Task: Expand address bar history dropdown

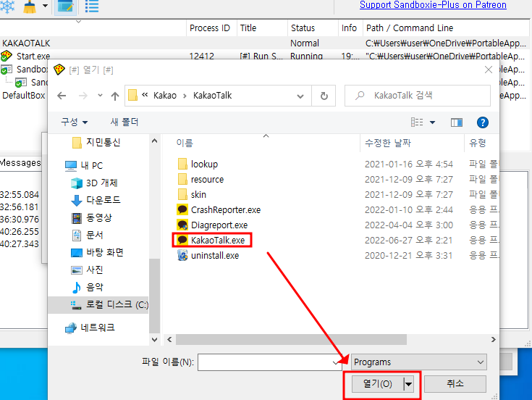Action: 300,96
